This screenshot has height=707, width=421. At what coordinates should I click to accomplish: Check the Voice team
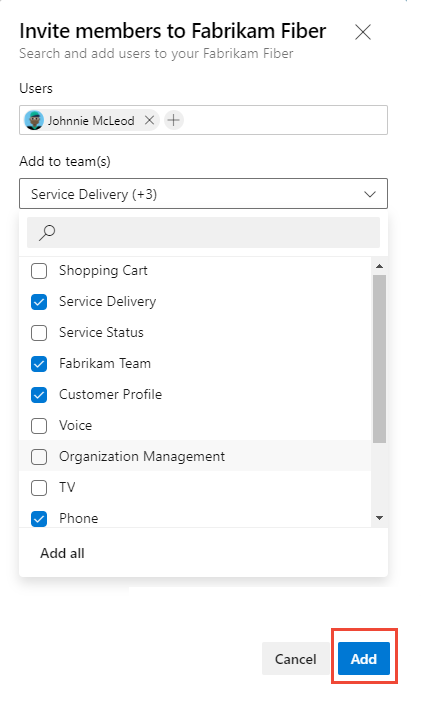[39, 426]
